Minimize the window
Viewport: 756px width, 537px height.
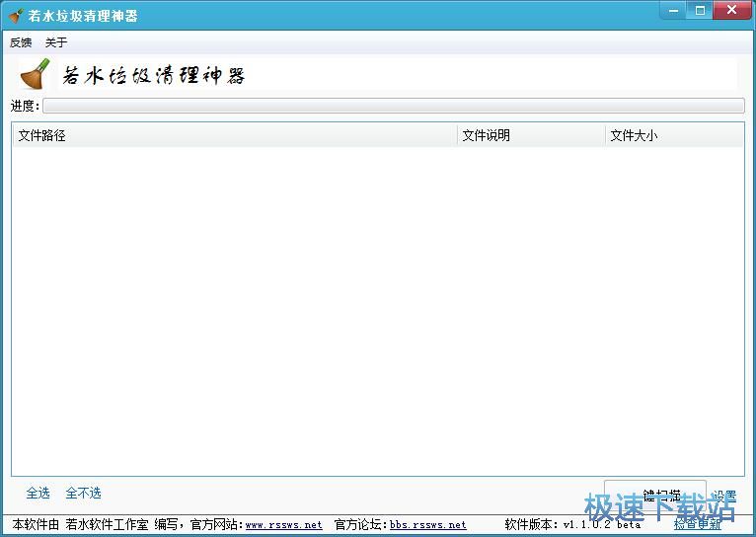click(674, 10)
